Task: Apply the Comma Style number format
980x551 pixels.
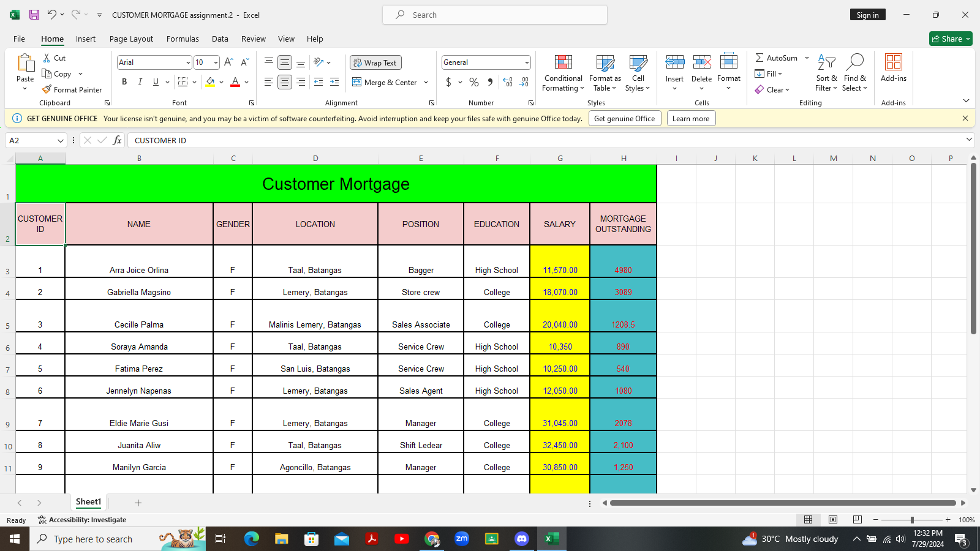Action: 490,82
